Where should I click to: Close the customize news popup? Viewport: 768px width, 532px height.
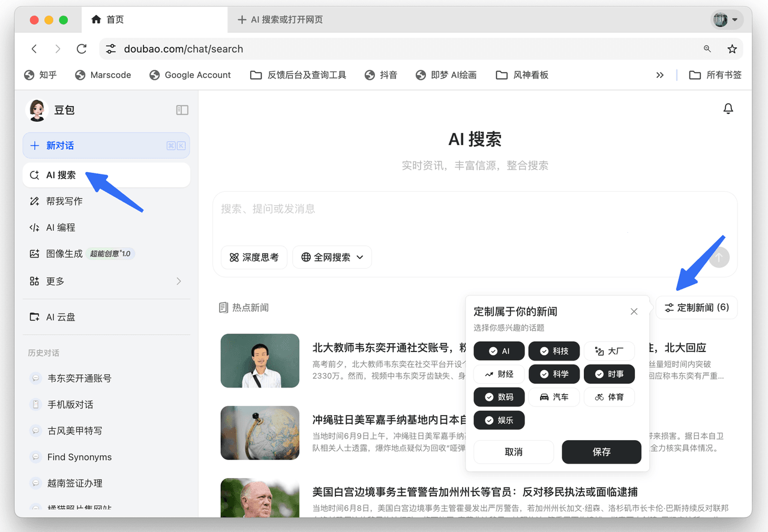(634, 311)
